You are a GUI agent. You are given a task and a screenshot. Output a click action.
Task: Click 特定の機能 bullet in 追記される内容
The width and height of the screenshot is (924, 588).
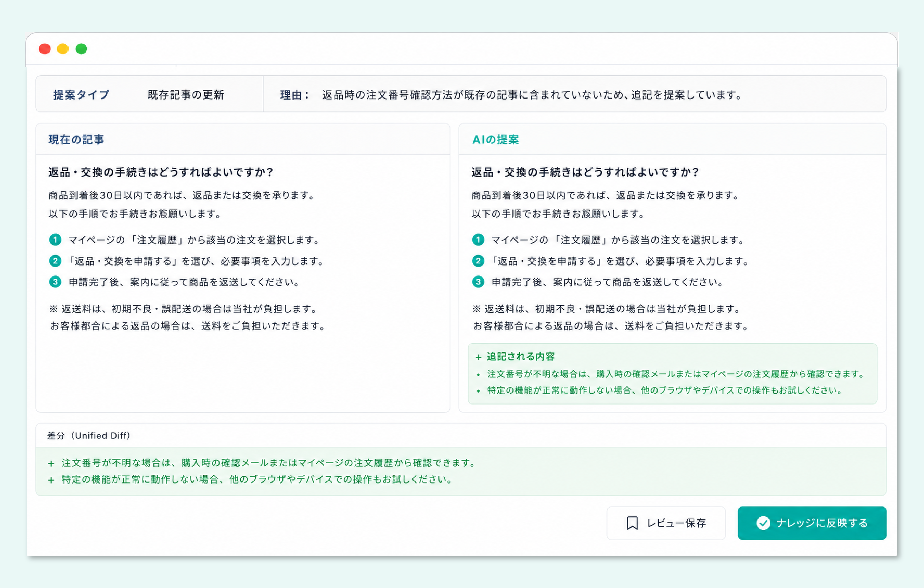tap(665, 390)
